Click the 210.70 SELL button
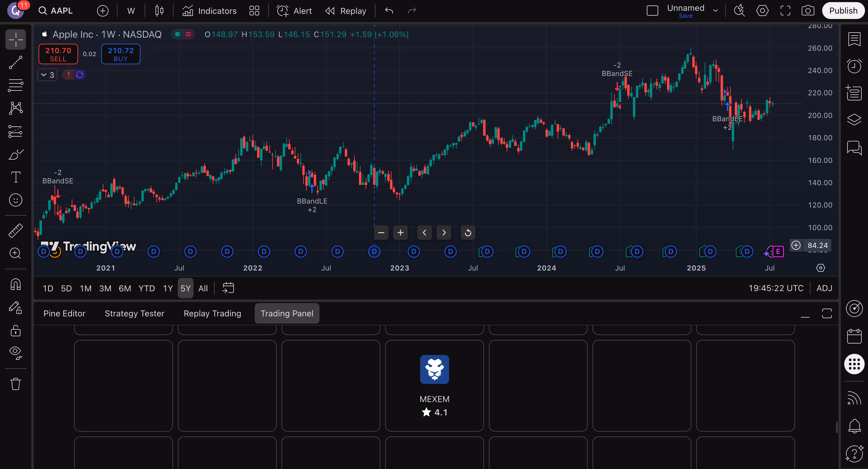868x469 pixels. (x=58, y=54)
